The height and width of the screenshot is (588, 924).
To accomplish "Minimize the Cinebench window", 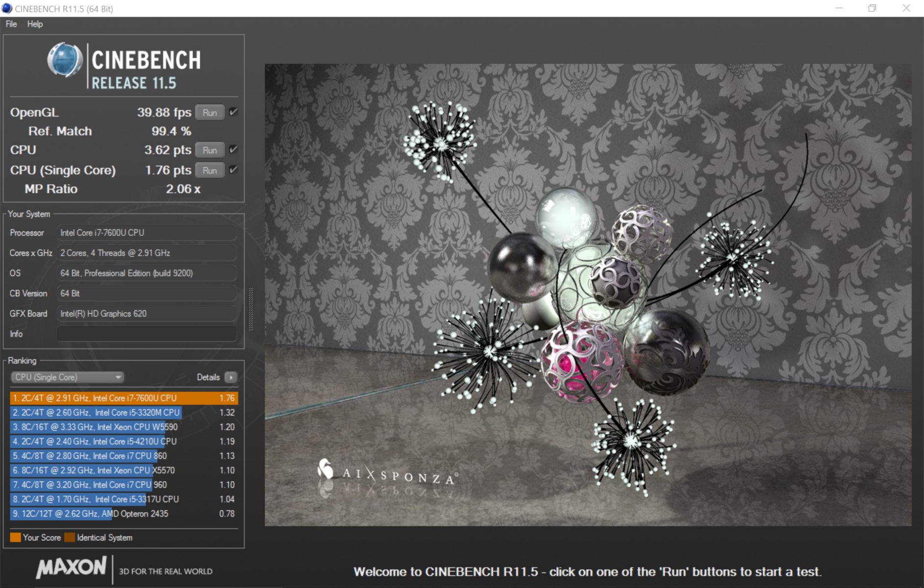I will point(839,8).
